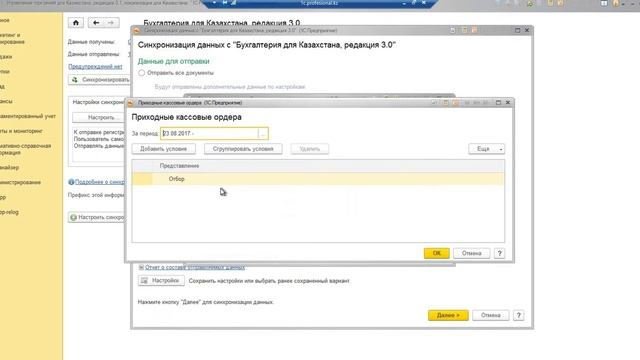Confirm with the yellow OK button
Viewport: 640px width, 360px height.
(436, 253)
